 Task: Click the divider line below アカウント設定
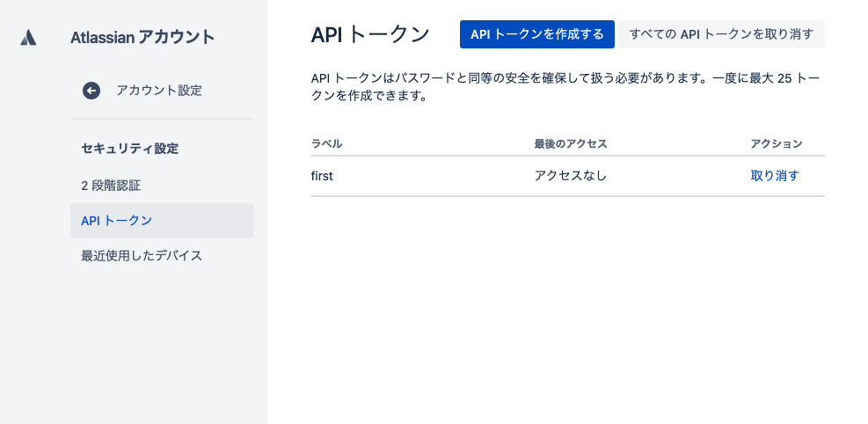coord(162,119)
